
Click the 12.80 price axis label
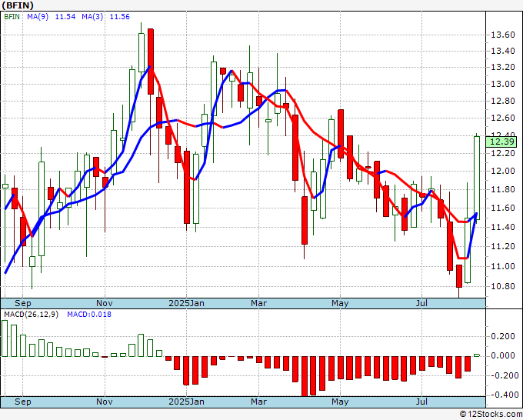503,101
